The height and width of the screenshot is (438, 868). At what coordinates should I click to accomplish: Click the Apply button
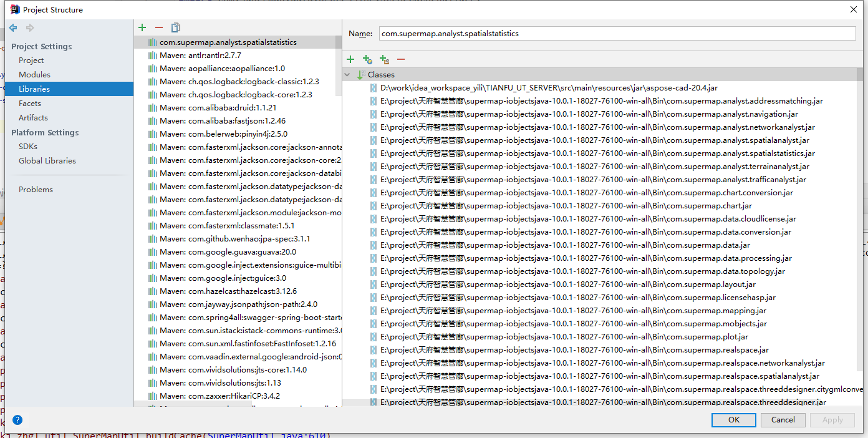pyautogui.click(x=832, y=420)
